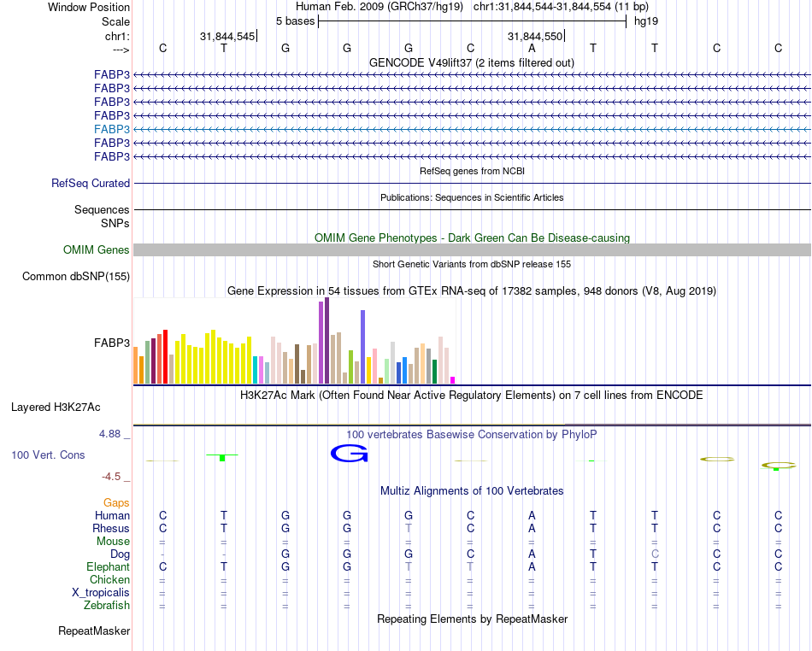Click the gray OMIM Genes item bar

[x=473, y=250]
